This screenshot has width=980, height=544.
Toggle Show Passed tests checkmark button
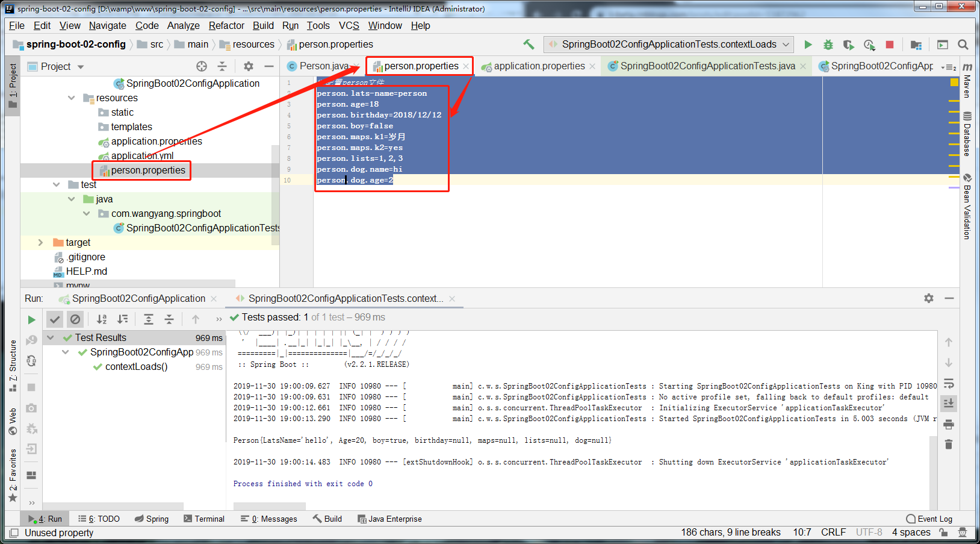point(55,319)
